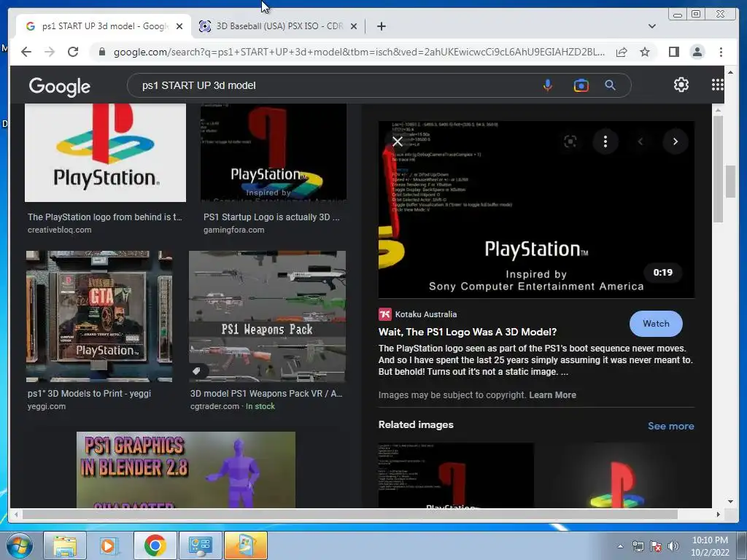747x560 pixels.
Task: Go forward with the browser forward arrow
Action: pos(50,52)
